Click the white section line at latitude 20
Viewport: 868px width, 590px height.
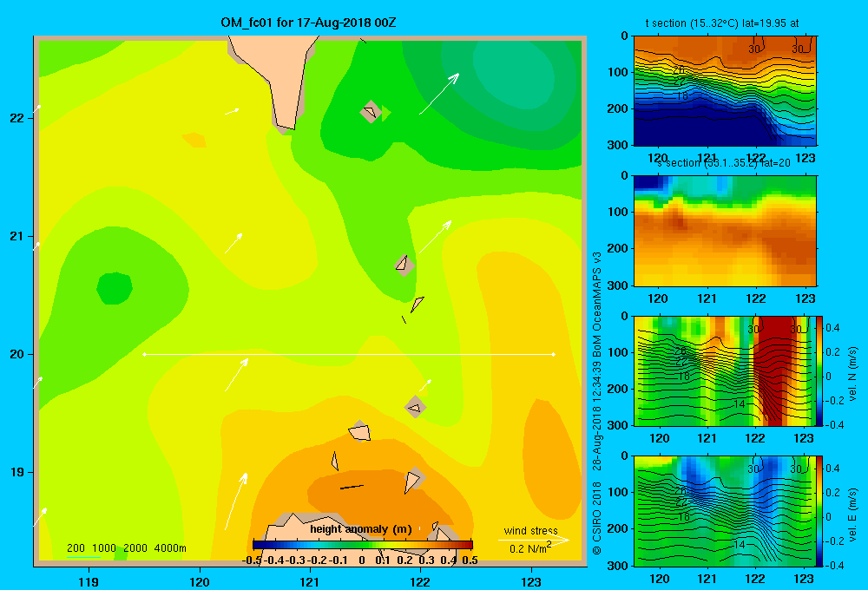click(x=349, y=354)
